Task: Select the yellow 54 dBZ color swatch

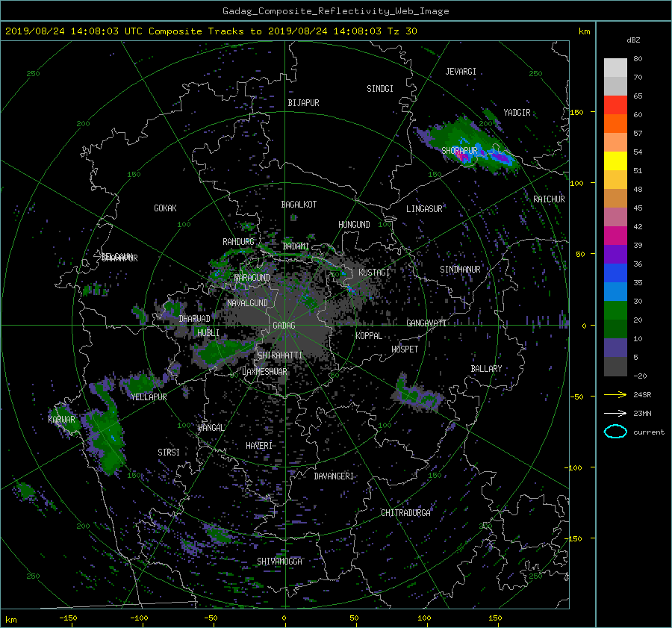Action: (x=615, y=161)
